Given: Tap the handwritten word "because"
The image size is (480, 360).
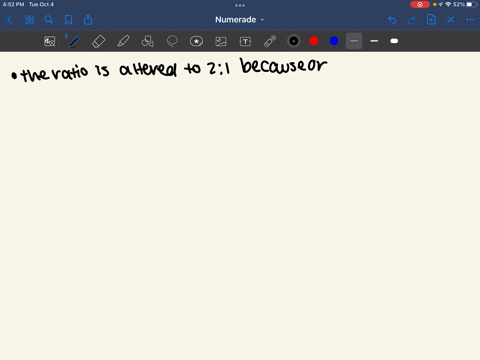Looking at the screenshot, I should click(274, 65).
